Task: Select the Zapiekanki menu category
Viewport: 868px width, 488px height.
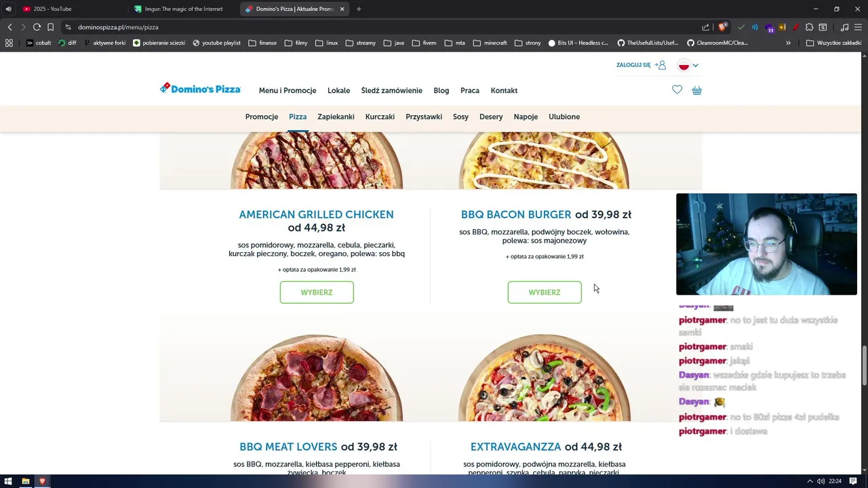Action: (336, 117)
